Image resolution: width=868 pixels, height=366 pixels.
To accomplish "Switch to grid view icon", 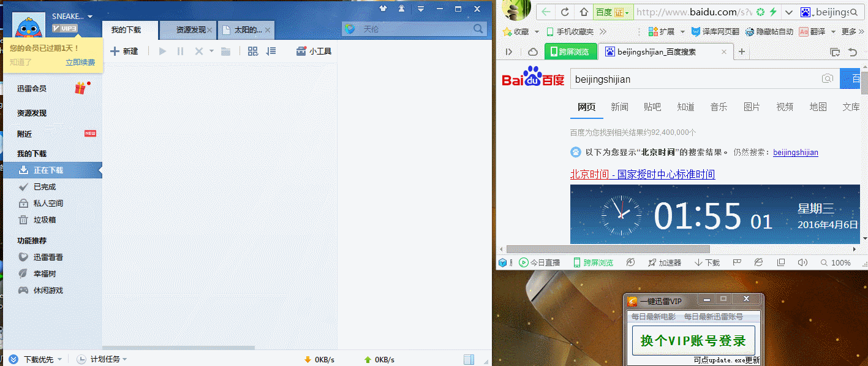I will 252,51.
